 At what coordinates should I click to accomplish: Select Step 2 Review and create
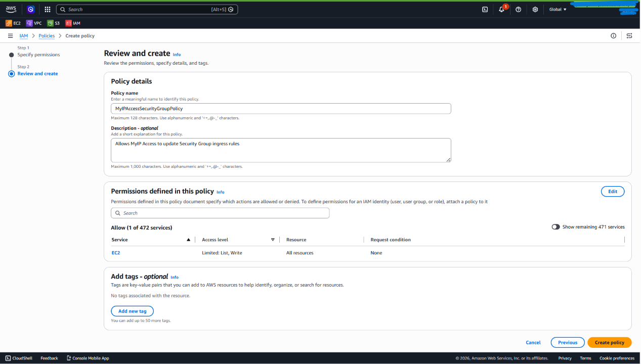point(37,74)
